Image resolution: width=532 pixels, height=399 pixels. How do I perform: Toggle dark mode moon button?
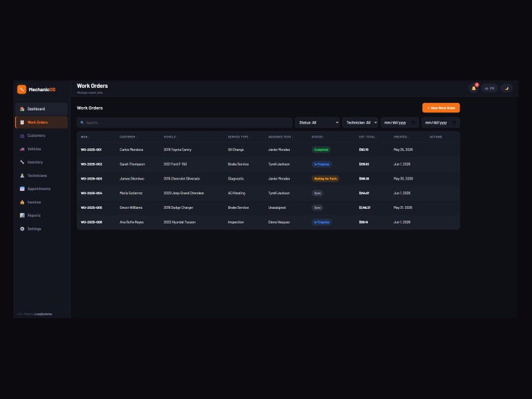(507, 88)
